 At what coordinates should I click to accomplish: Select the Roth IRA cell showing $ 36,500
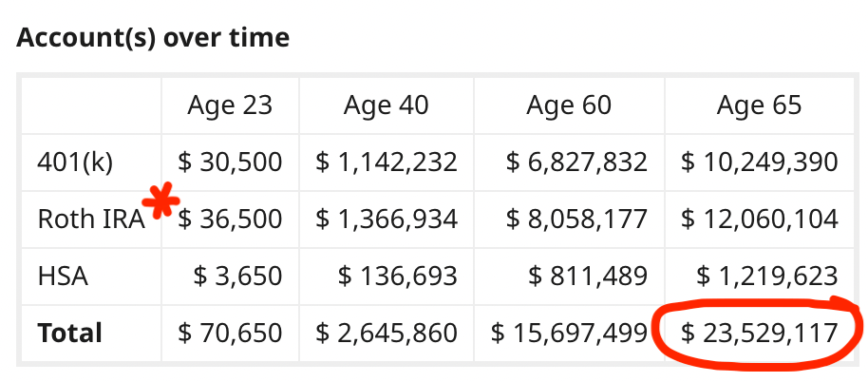pos(230,220)
